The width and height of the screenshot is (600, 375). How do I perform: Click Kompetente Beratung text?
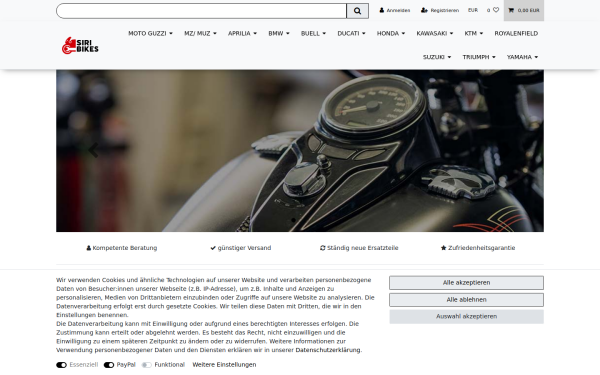125,248
